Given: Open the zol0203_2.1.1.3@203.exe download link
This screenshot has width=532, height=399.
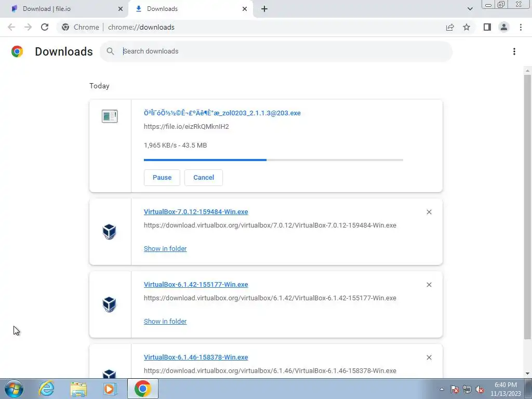Looking at the screenshot, I should tap(222, 113).
